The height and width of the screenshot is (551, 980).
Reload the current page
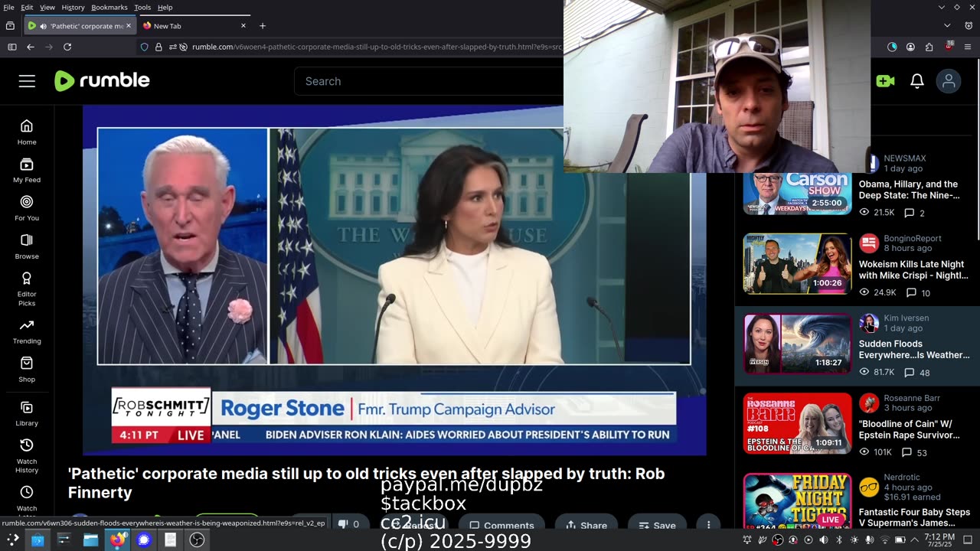67,47
